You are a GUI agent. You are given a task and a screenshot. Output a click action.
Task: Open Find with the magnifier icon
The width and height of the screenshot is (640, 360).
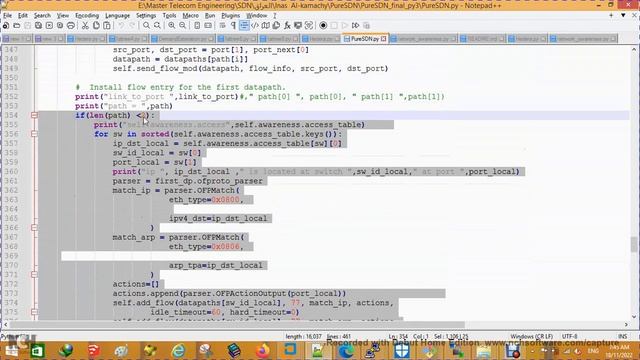[146, 25]
